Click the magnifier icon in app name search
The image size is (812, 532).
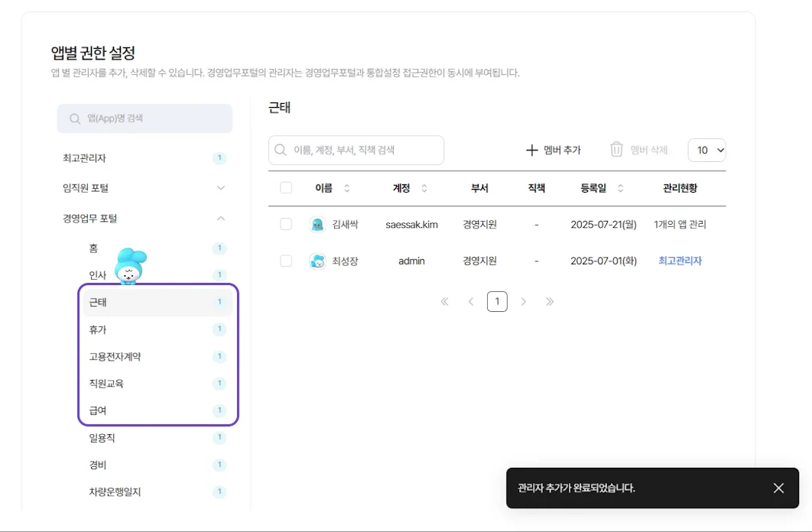tap(75, 118)
